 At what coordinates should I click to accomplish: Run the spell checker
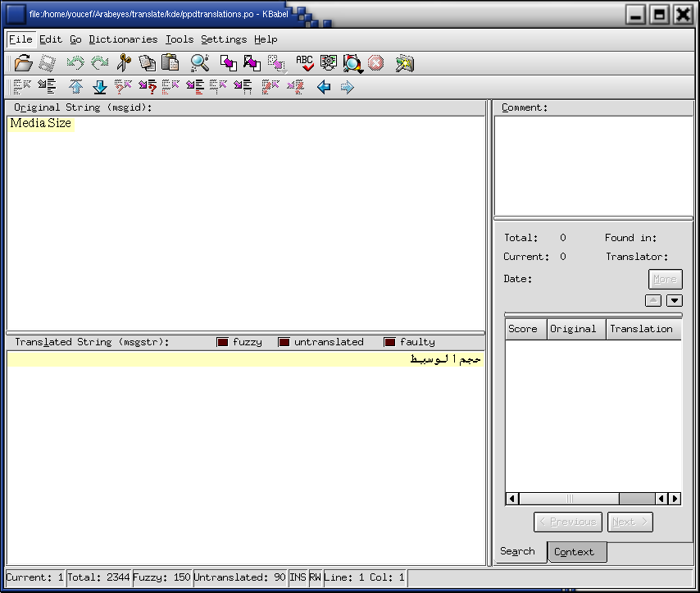click(306, 63)
